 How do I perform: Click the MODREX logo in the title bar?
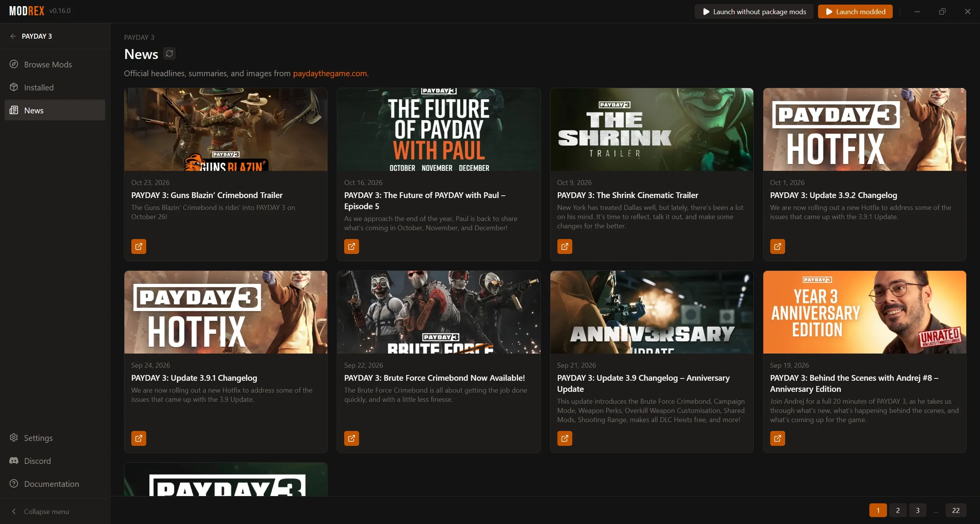click(x=27, y=11)
